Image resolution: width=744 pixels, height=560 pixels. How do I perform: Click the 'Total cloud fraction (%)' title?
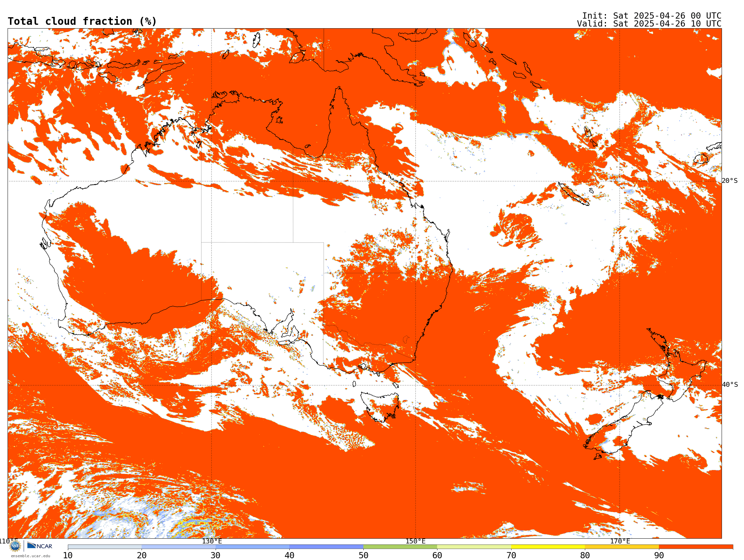click(82, 21)
